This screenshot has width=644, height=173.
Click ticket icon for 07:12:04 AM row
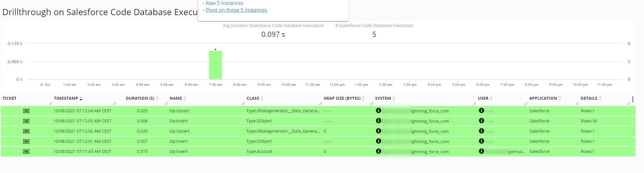pyautogui.click(x=26, y=111)
